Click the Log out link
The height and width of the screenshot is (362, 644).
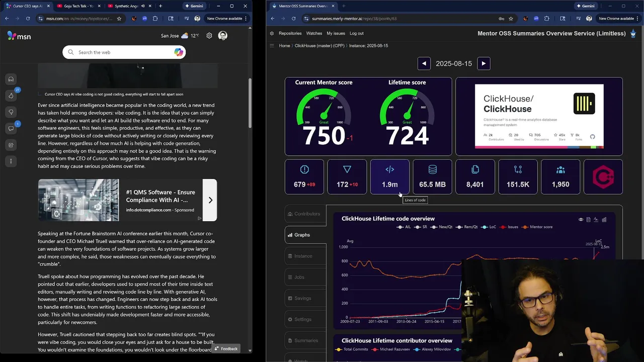(x=357, y=33)
